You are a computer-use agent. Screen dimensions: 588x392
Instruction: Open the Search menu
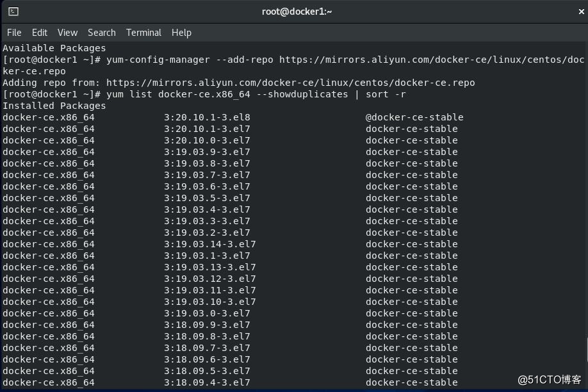tap(102, 33)
